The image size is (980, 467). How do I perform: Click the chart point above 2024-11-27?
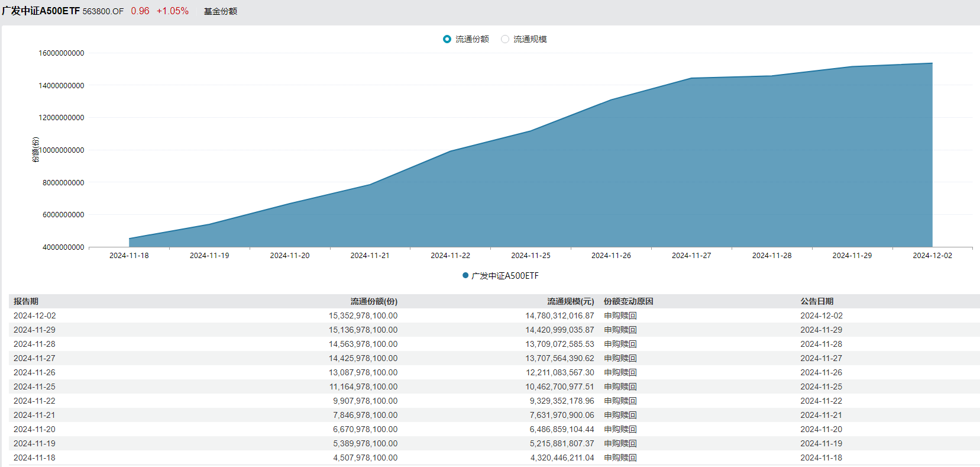(x=691, y=78)
